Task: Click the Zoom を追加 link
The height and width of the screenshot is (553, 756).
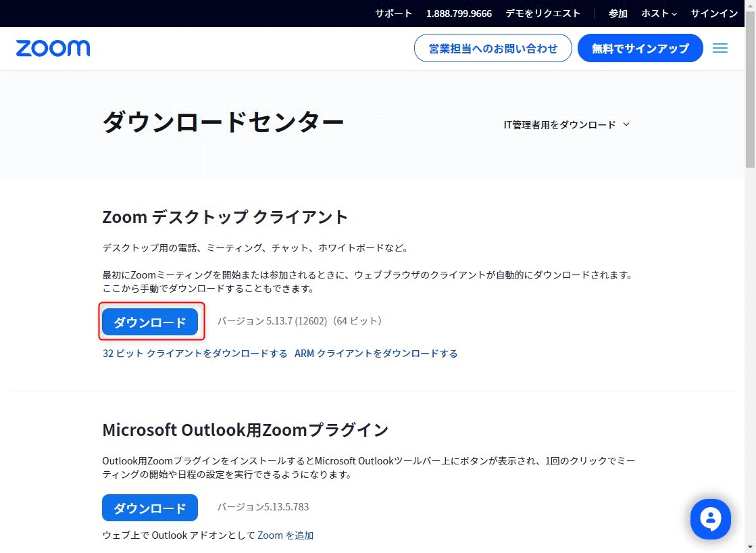Action: coord(285,535)
